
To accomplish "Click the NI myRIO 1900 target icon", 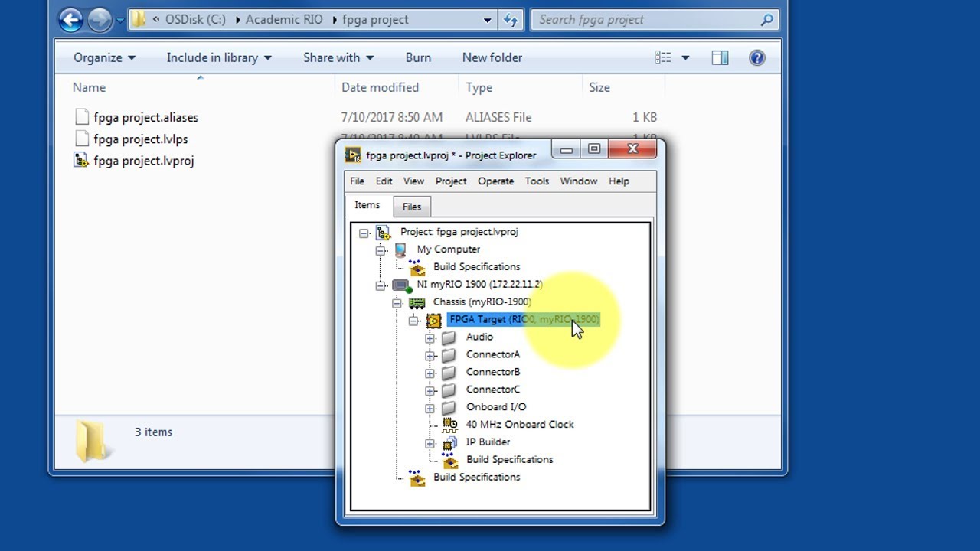I will coord(401,285).
